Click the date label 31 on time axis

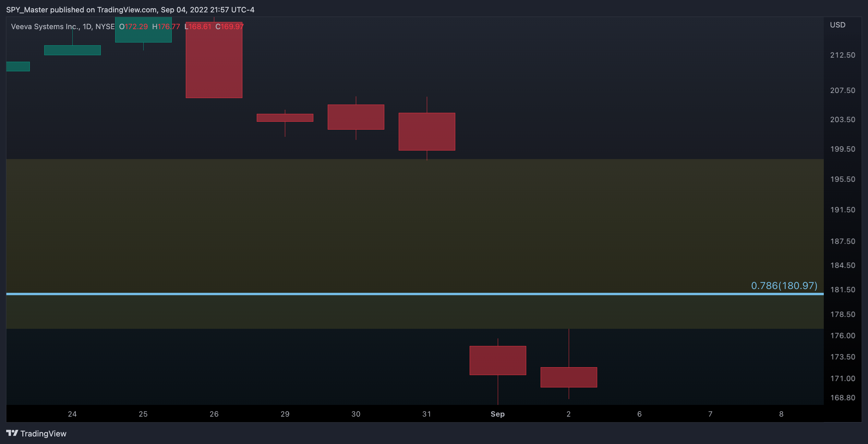(x=427, y=414)
